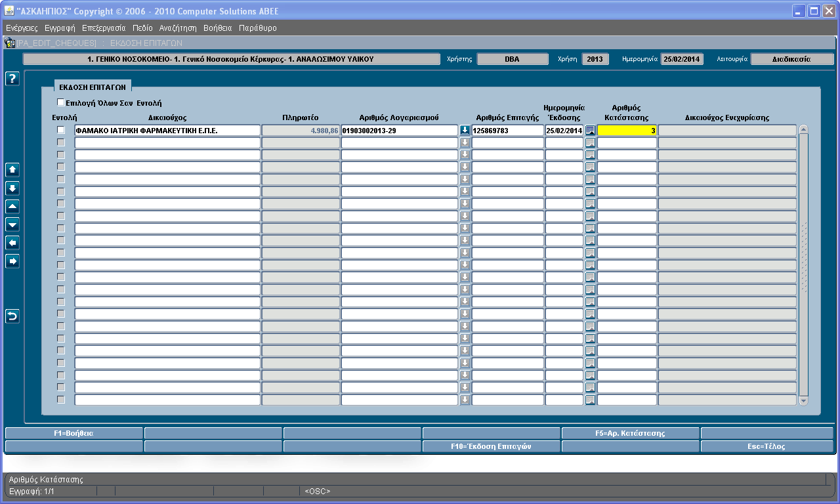Click cheque number field 125869783
Viewport: 840px width, 504px height.
(508, 131)
